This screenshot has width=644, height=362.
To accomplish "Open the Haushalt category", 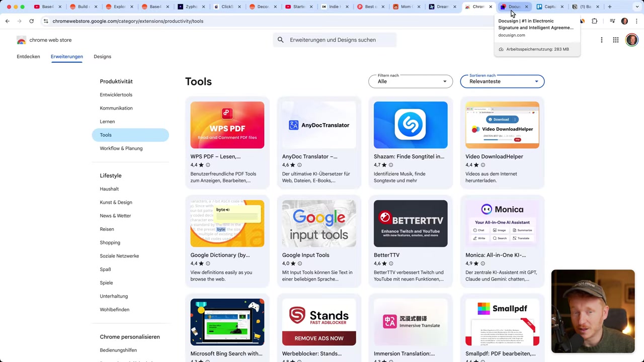I will coord(109,189).
